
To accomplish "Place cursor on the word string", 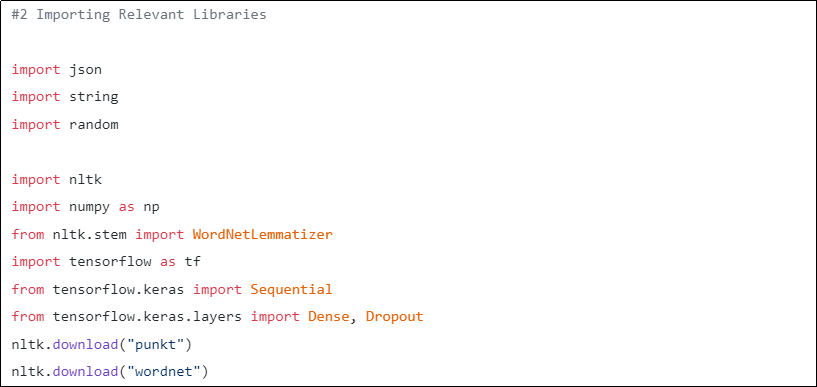I will click(94, 97).
